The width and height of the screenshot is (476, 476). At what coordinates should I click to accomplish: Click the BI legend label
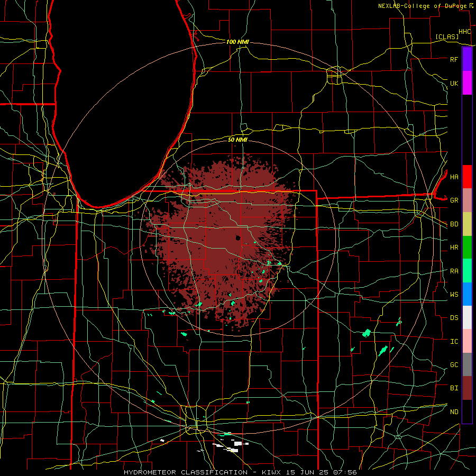tap(454, 388)
